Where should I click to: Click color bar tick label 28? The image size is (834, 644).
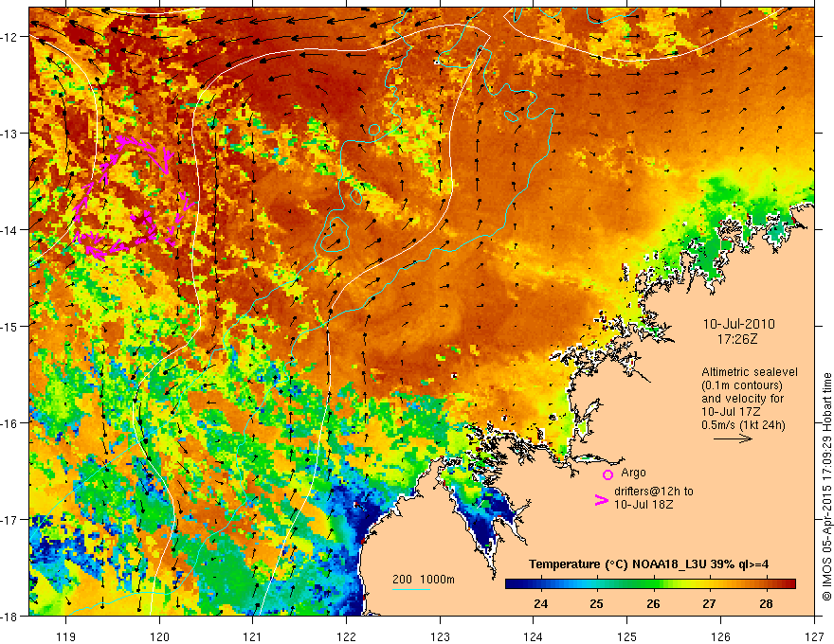(x=766, y=603)
